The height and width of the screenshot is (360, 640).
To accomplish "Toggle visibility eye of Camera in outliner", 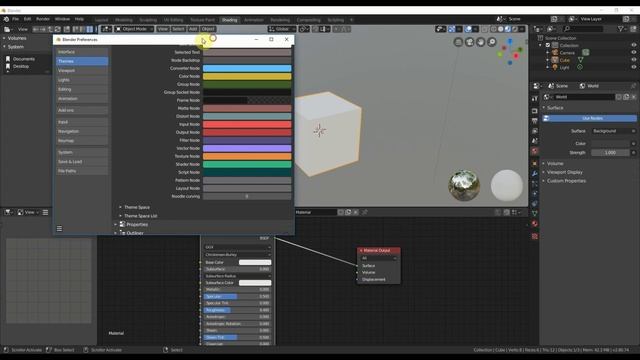I will tap(633, 53).
